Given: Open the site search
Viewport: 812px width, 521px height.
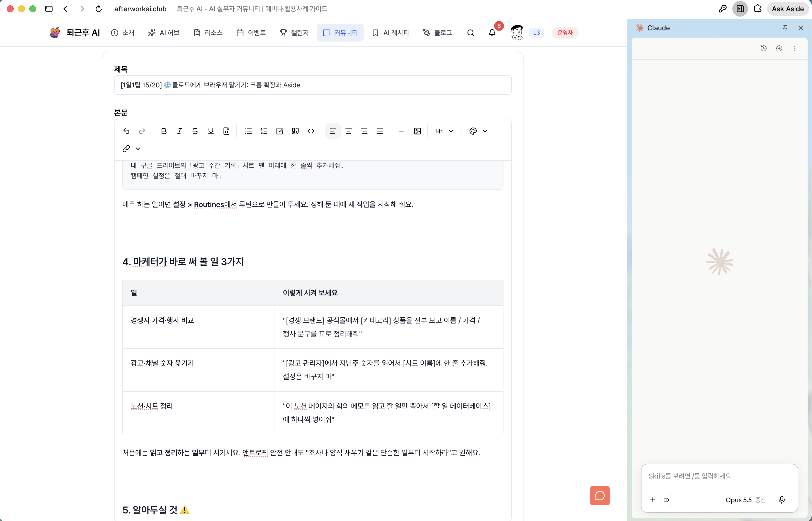Looking at the screenshot, I should tap(470, 33).
